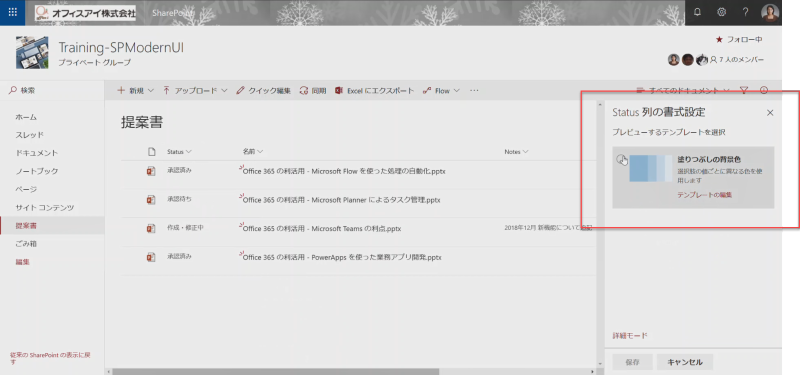Open the filter pane icon
This screenshot has width=800, height=375.
(x=744, y=90)
